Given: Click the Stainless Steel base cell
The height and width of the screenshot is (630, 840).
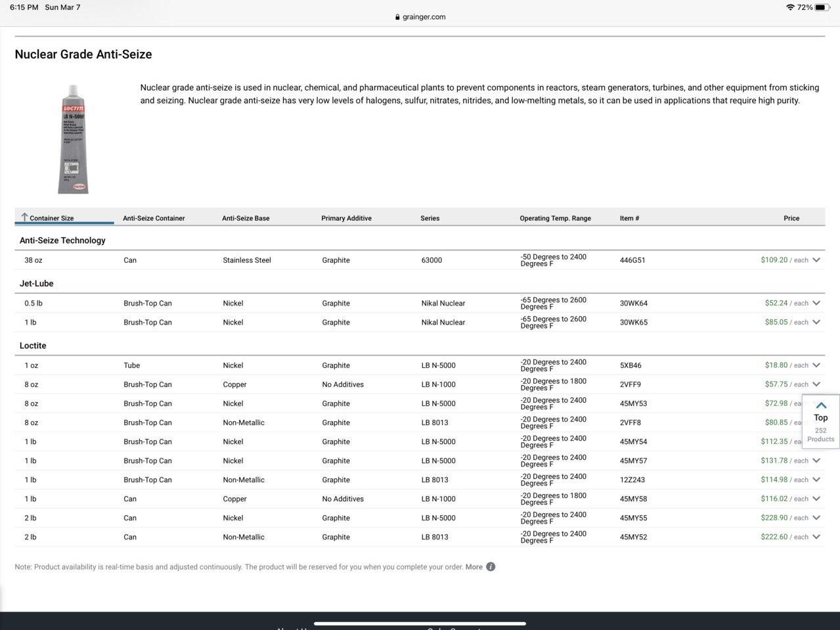Looking at the screenshot, I should (x=247, y=260).
